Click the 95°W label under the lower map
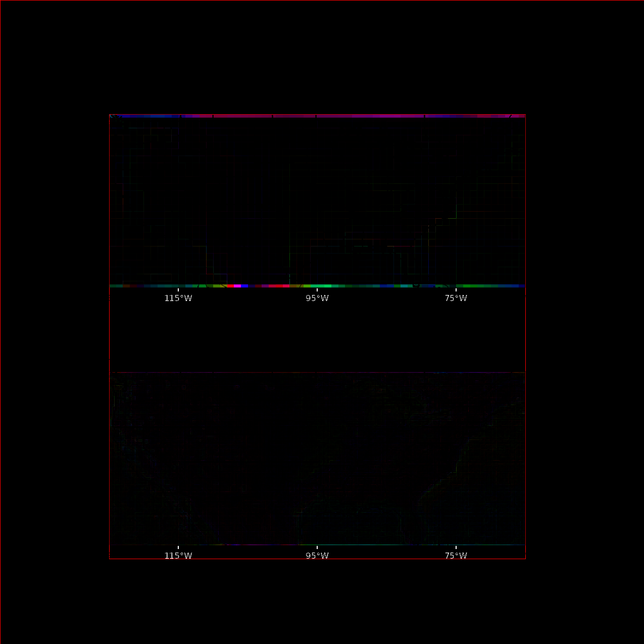This screenshot has height=644, width=644. pyautogui.click(x=317, y=556)
